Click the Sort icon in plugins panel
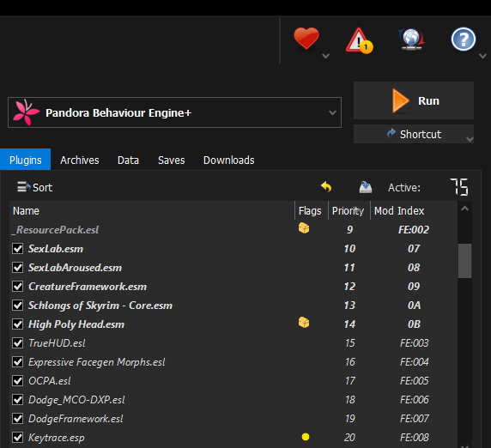Screen dimensions: 491x448 23,186
